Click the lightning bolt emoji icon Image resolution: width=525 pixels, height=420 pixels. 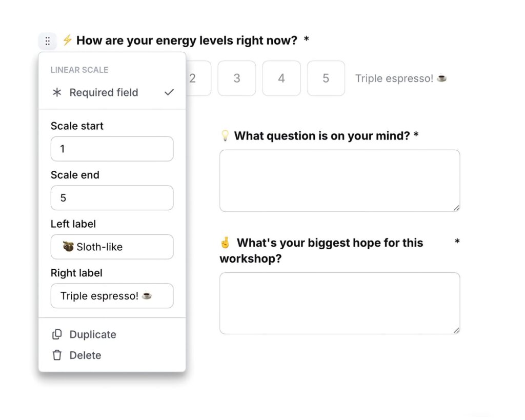(67, 41)
